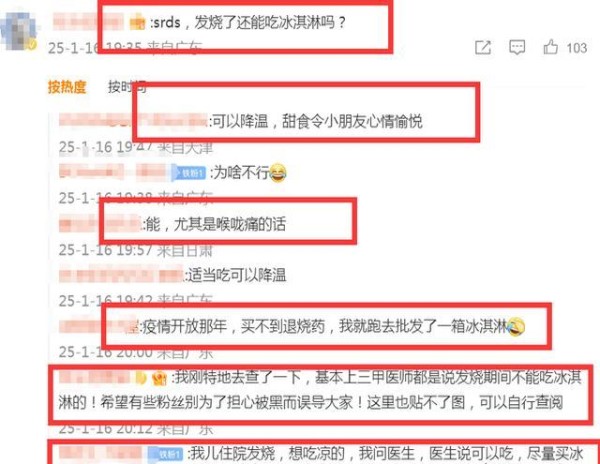600x464 pixels.
Task: Select the reply 能，尤其是喉咙痛的话
Action: pos(215,224)
